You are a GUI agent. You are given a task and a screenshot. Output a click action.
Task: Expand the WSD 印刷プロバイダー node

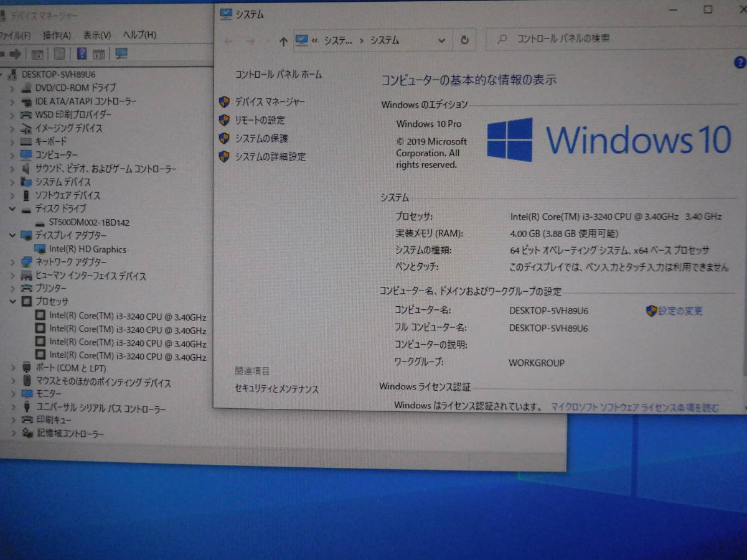pos(12,114)
